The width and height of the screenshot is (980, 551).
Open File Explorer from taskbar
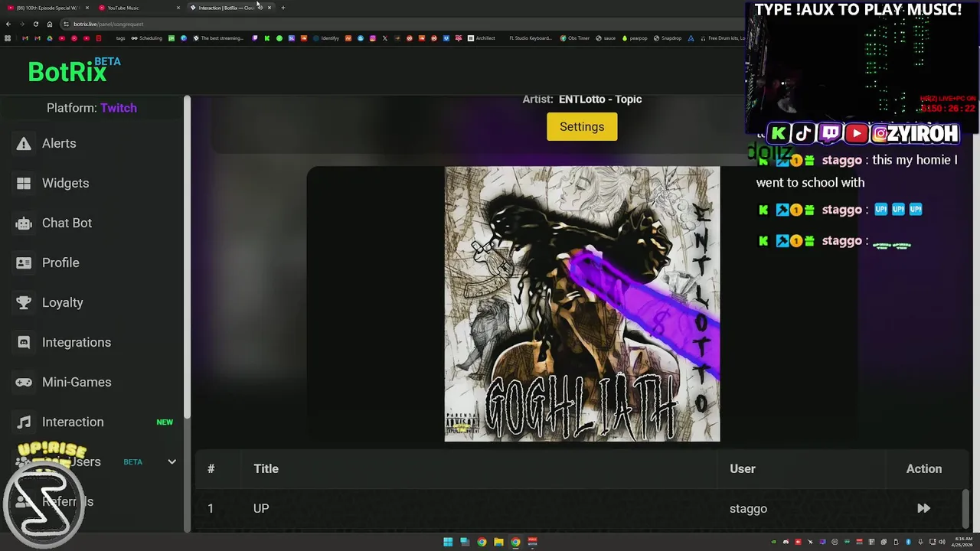498,542
